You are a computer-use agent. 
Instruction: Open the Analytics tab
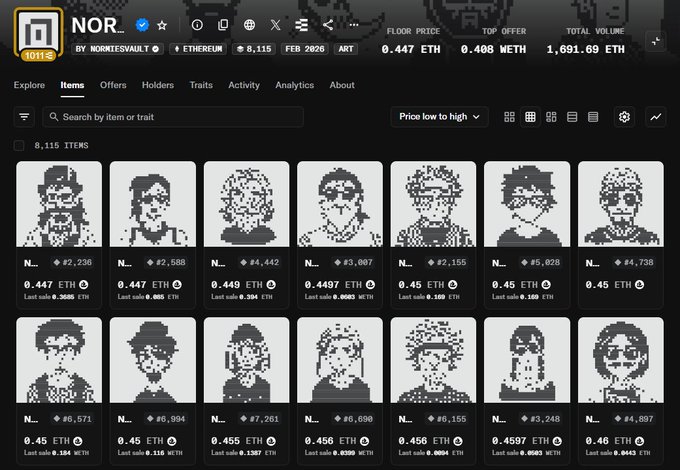click(294, 85)
